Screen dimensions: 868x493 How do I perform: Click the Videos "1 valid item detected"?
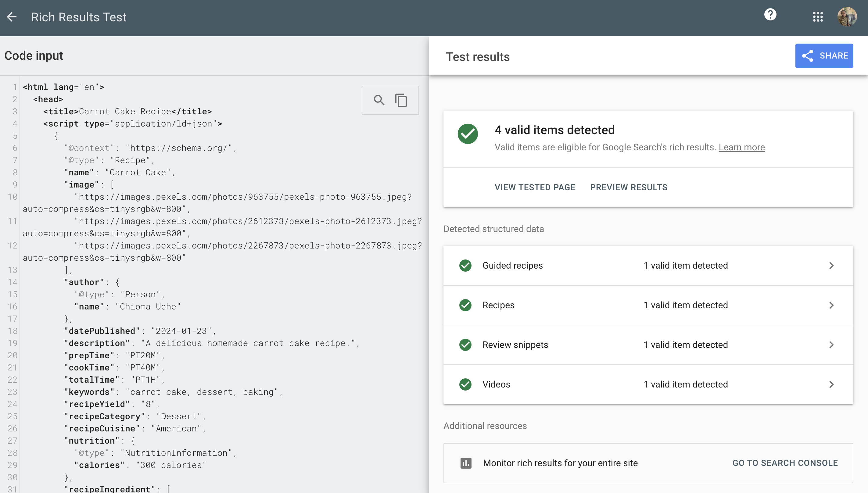tap(685, 384)
